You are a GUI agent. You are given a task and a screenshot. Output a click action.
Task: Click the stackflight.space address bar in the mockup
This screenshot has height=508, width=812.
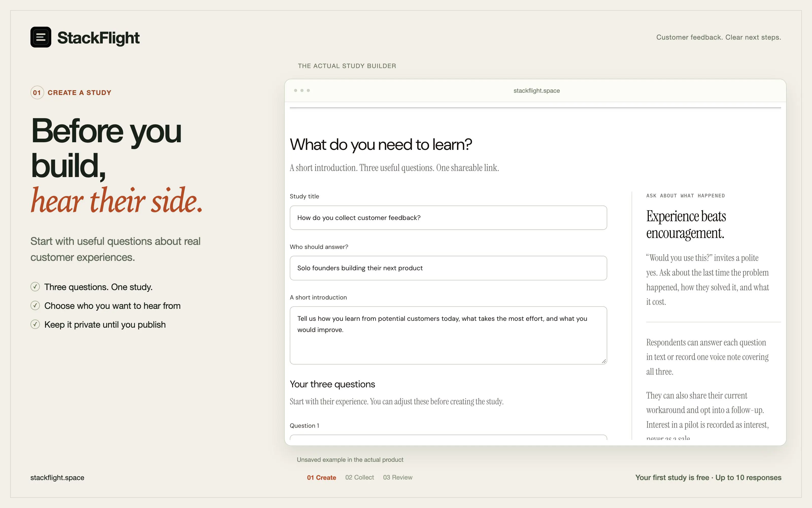pos(536,91)
